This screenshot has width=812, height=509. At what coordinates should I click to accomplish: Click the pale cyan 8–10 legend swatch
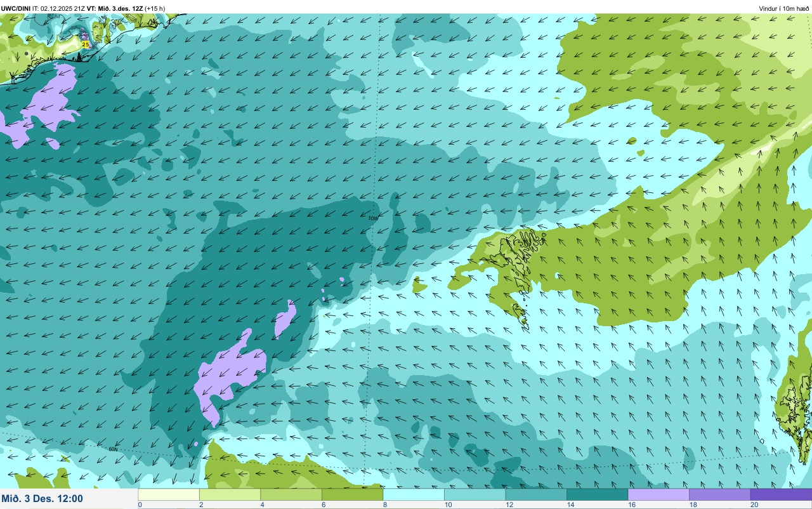(x=414, y=494)
